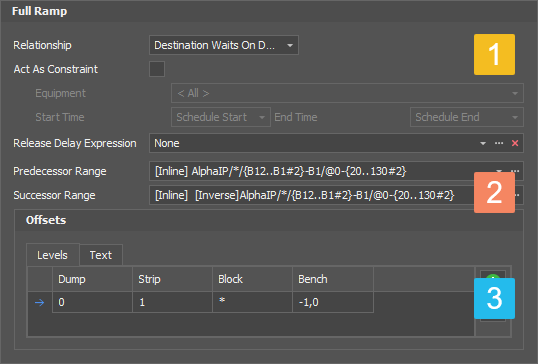This screenshot has height=364, width=538.
Task: Select the Strip cell containing 1
Action: pyautogui.click(x=172, y=302)
